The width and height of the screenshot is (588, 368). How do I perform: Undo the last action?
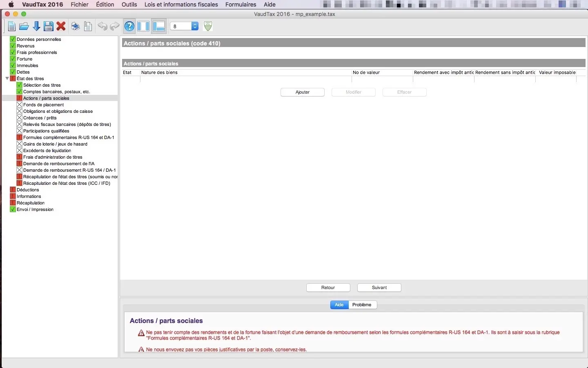(x=102, y=27)
